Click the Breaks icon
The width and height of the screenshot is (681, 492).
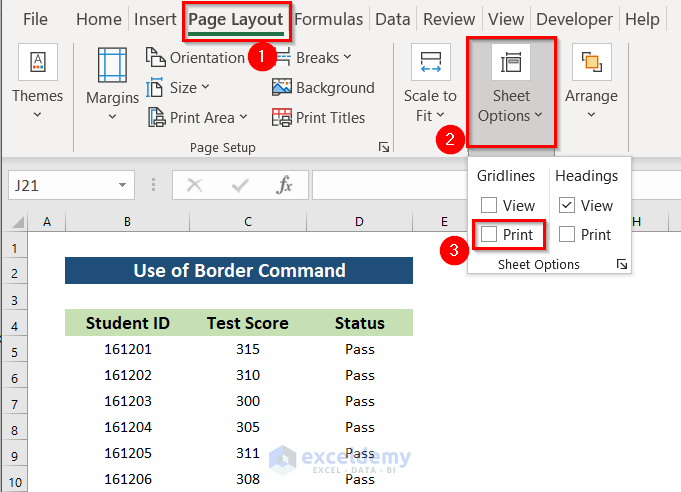tap(283, 57)
